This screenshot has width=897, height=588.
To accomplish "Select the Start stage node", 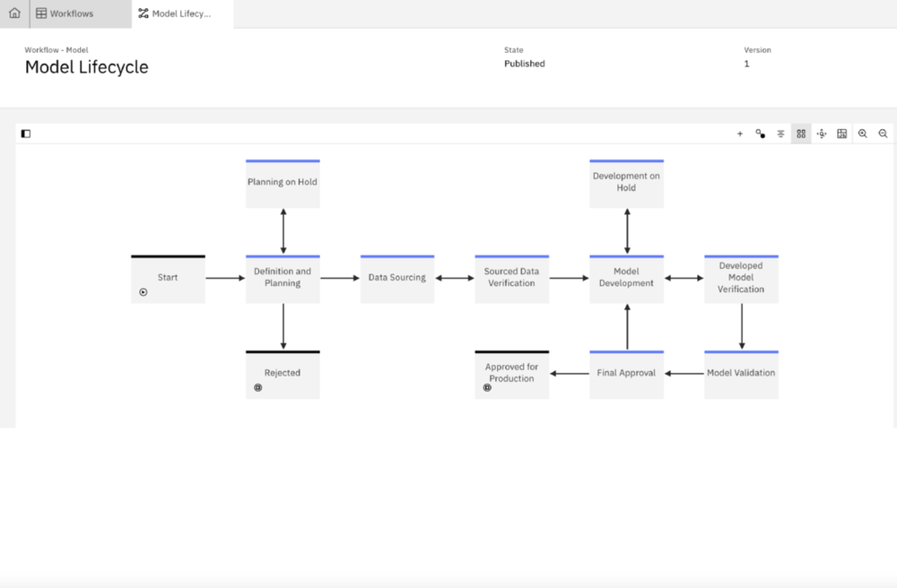I will point(168,279).
